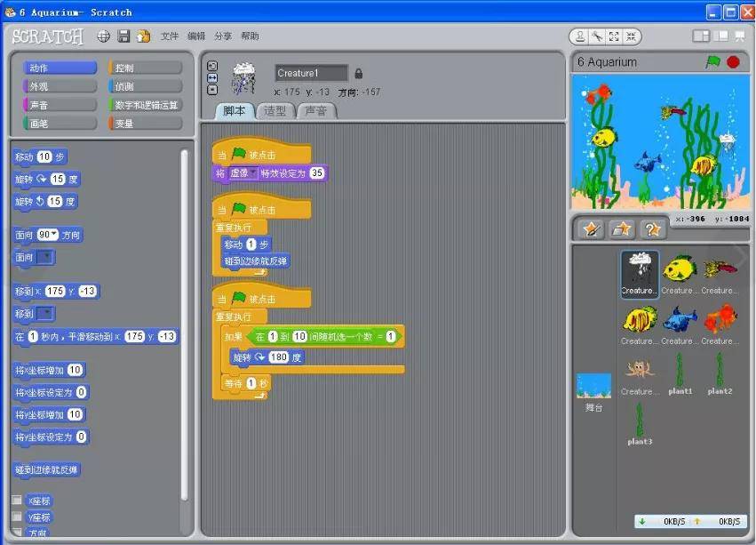Click the green flag to start the project

pos(712,62)
